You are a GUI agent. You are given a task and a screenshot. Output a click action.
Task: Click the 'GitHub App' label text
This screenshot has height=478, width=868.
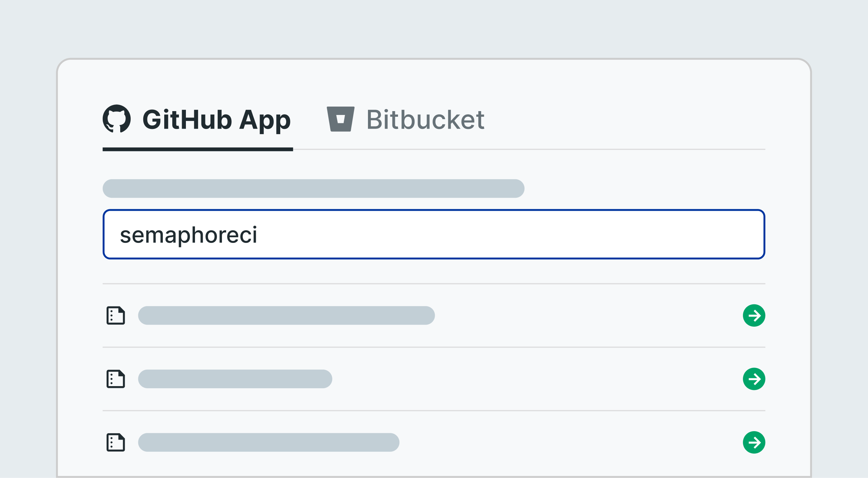pyautogui.click(x=217, y=121)
